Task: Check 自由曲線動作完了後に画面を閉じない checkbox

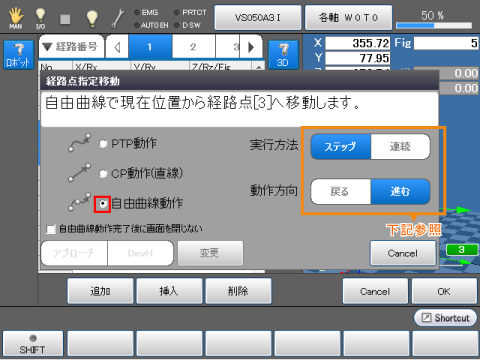Action: [51, 229]
